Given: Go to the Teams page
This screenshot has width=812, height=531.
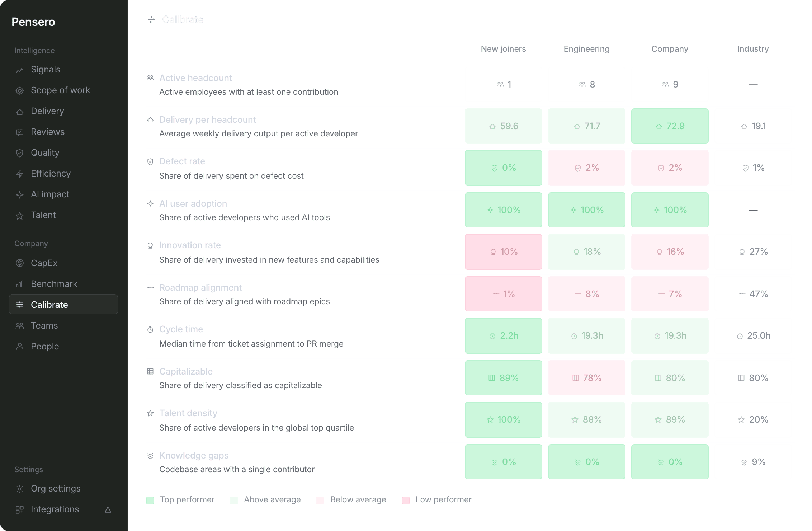Looking at the screenshot, I should point(63,326).
